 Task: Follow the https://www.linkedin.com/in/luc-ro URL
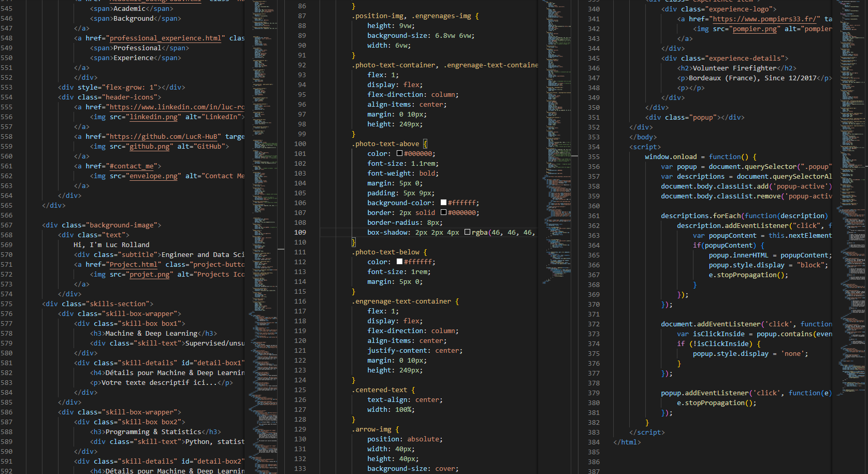pos(177,107)
